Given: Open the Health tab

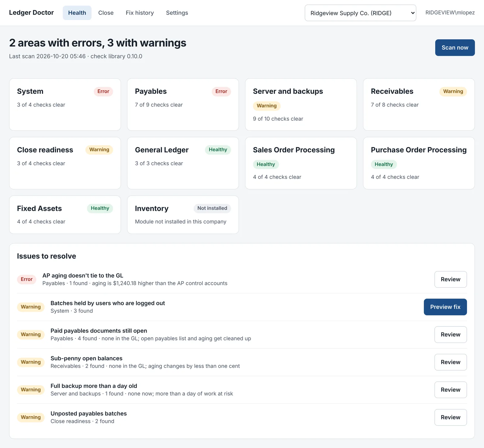Looking at the screenshot, I should point(77,13).
